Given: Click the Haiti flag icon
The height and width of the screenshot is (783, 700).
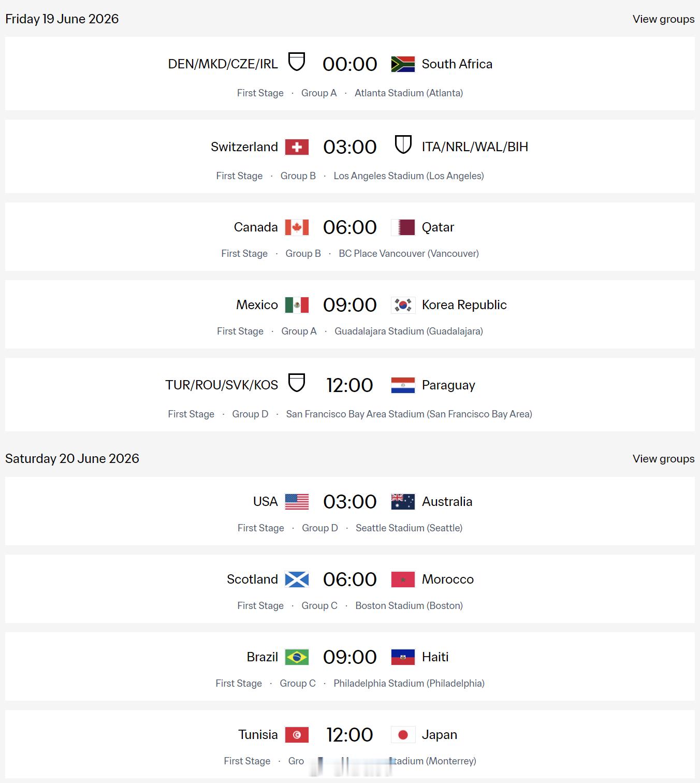Looking at the screenshot, I should [403, 657].
